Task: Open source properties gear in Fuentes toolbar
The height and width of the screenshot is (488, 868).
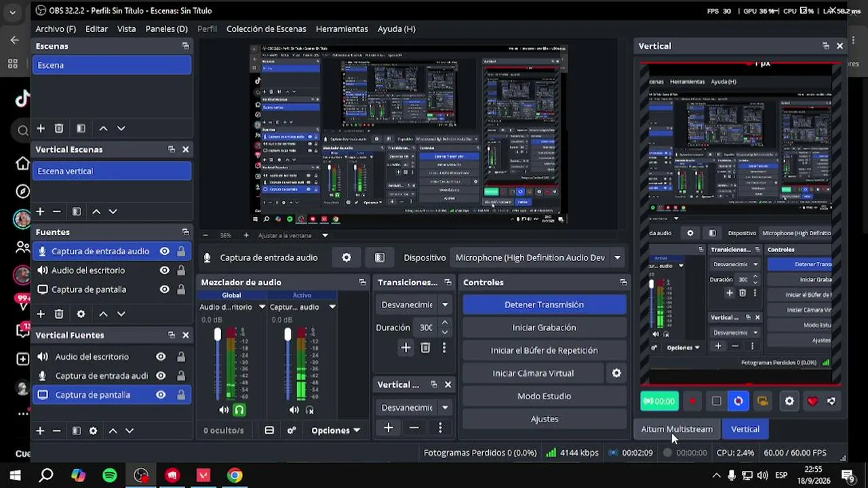Action: (x=81, y=314)
